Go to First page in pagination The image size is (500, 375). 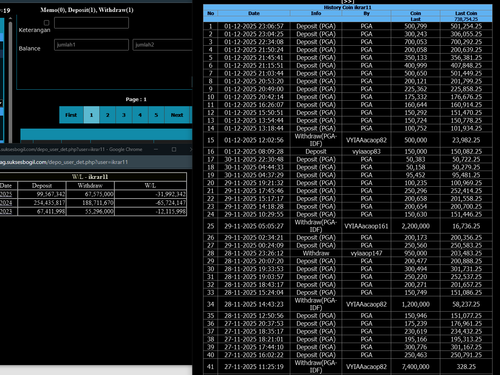tap(71, 115)
